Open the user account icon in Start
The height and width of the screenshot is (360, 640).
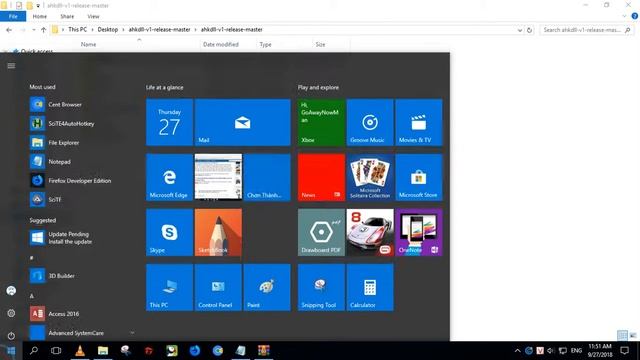(x=11, y=291)
